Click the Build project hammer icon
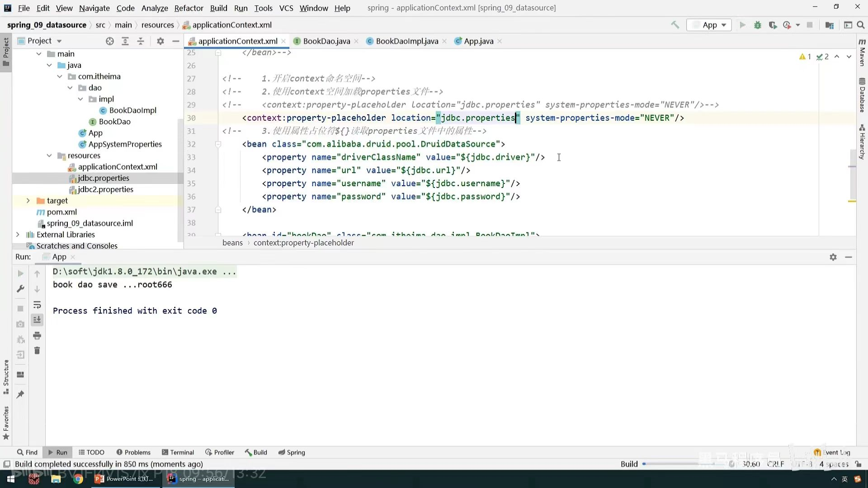This screenshot has height=488, width=868. pyautogui.click(x=675, y=25)
